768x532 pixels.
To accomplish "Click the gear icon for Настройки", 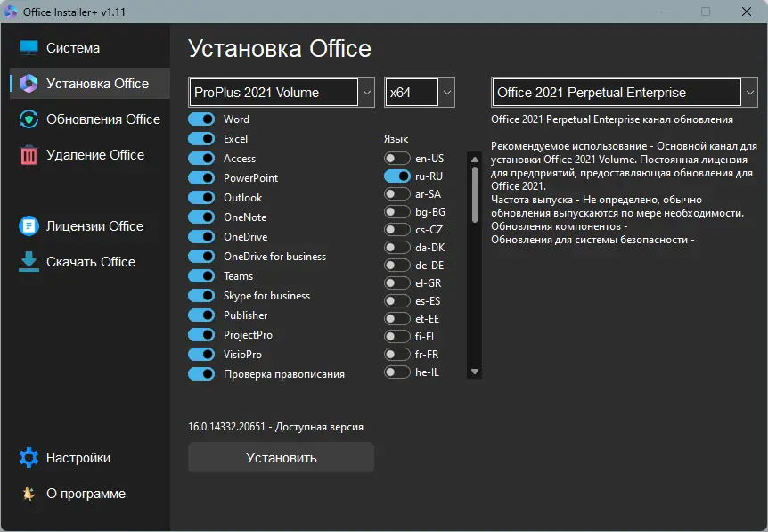I will [x=29, y=458].
